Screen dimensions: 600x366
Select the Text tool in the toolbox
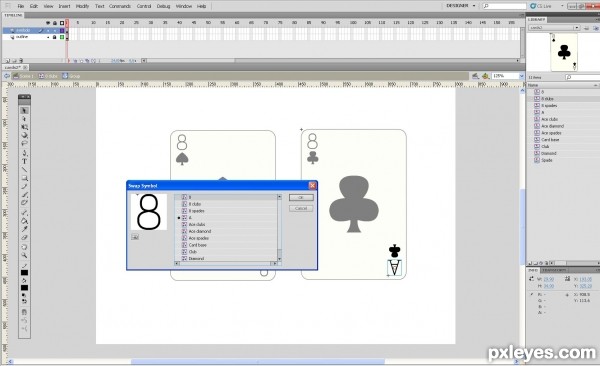[x=24, y=162]
